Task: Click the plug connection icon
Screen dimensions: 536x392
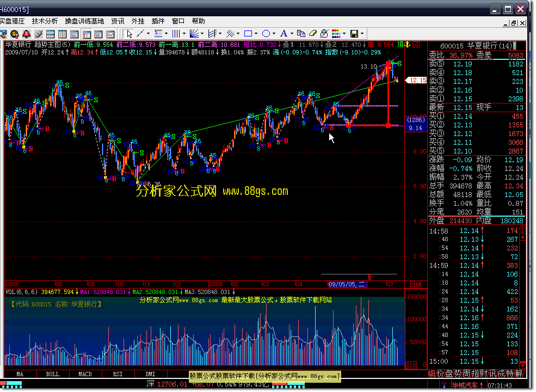Action: [38, 34]
